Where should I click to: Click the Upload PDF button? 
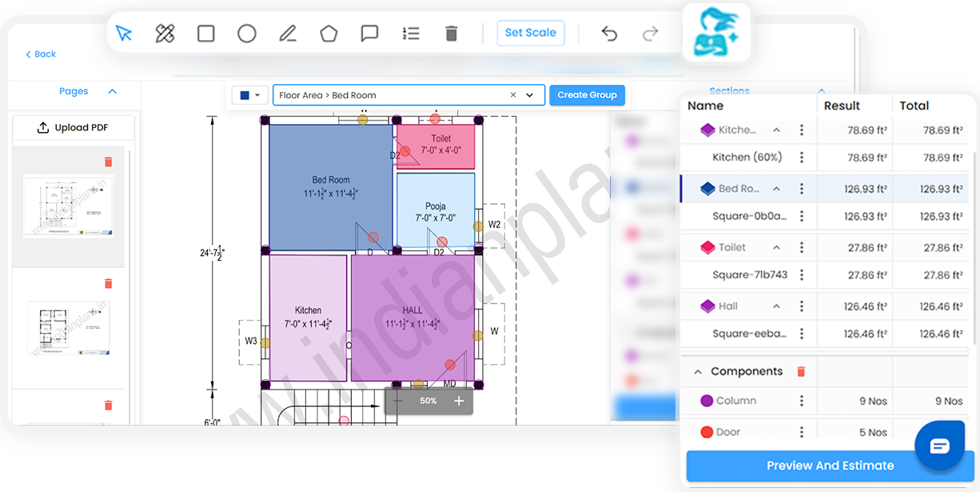pos(73,127)
